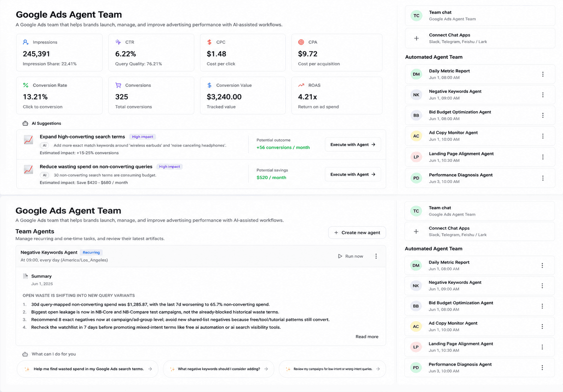The height and width of the screenshot is (392, 563).
Task: Click the Read more link in Summary
Action: click(x=367, y=337)
